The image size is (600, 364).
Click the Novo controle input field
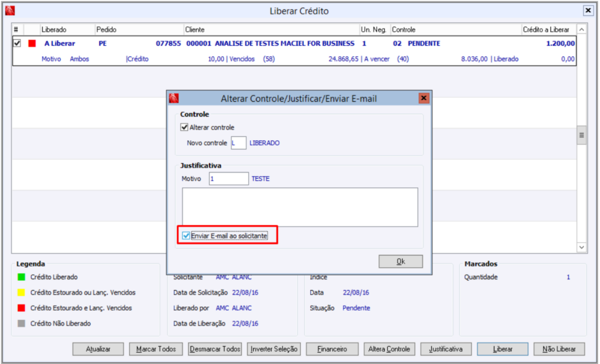(238, 143)
